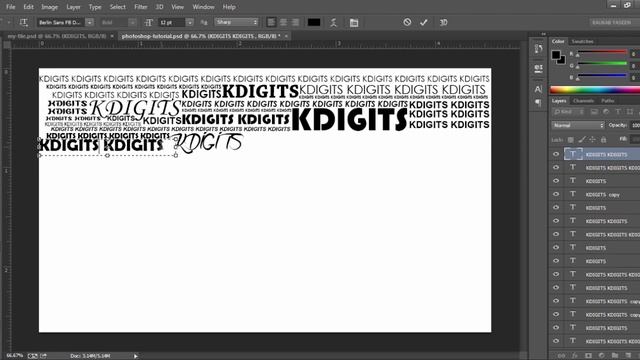Click the anti-aliasing icon beside Sharp
The height and width of the screenshot is (360, 640).
[204, 22]
